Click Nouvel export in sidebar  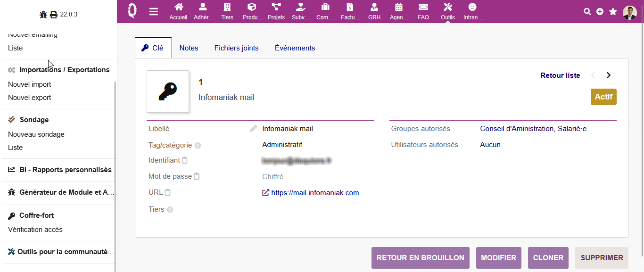[30, 98]
